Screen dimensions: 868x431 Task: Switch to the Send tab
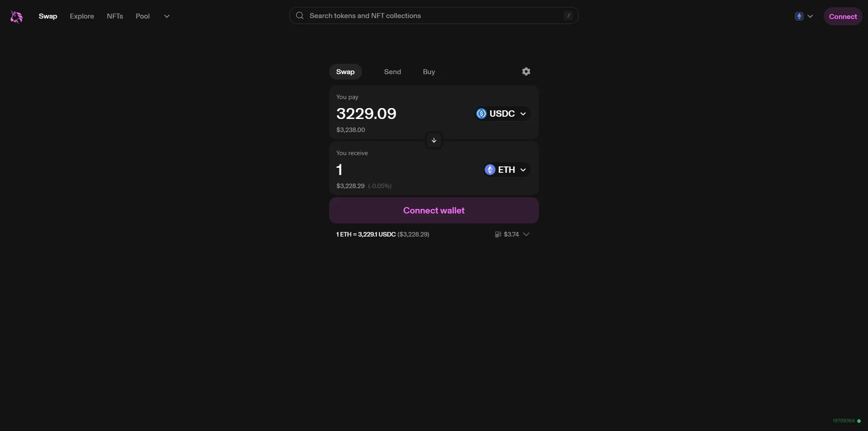click(392, 72)
